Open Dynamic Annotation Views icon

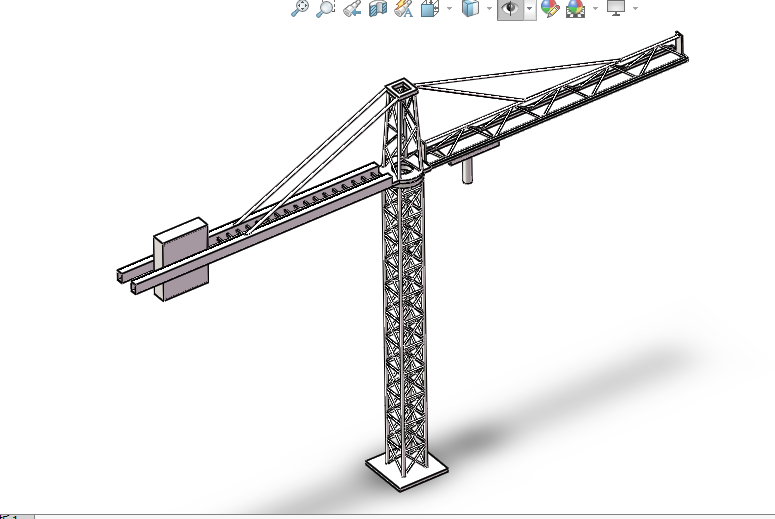point(404,8)
